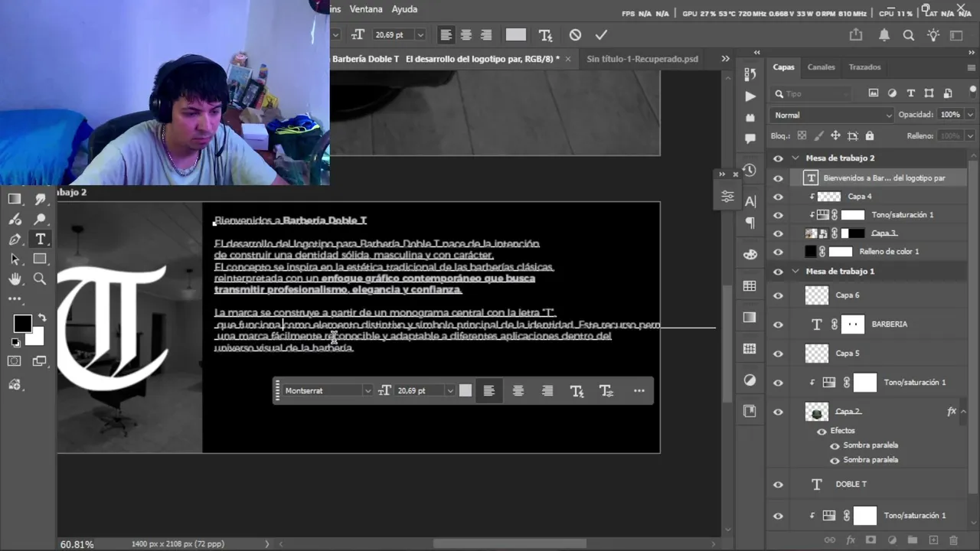Hide the Mesa de trabajo 2 artboard
The height and width of the screenshot is (551, 980).
[779, 158]
